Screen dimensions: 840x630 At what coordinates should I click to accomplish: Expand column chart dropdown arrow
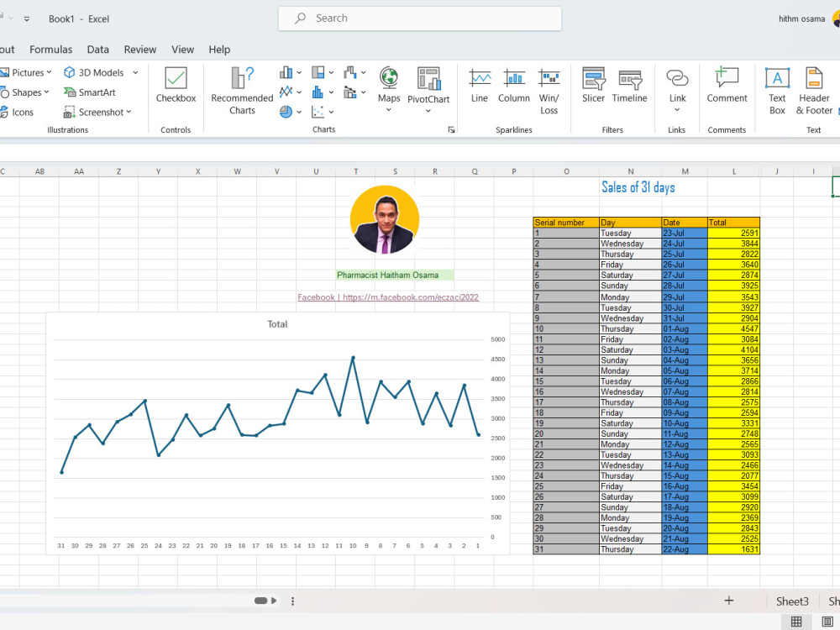click(x=299, y=72)
